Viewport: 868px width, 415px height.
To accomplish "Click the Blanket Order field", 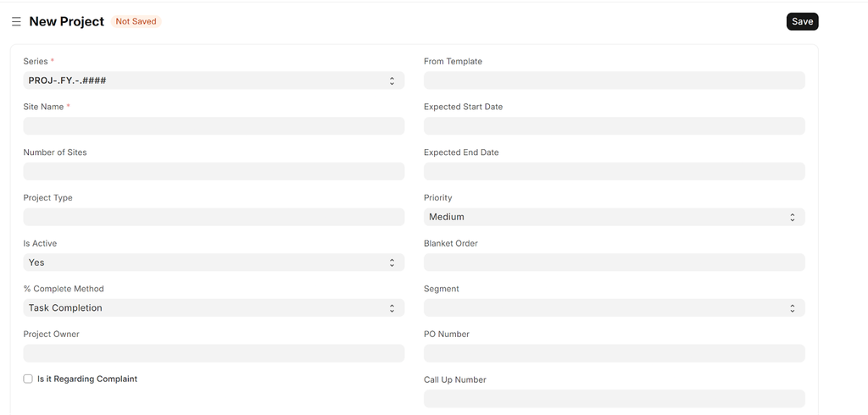I will (x=614, y=263).
